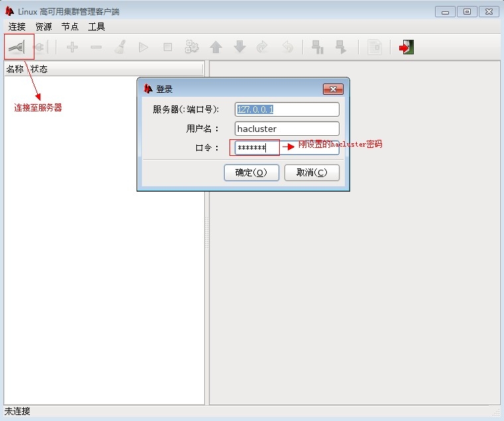Focus the username field containing hacluster
The height and width of the screenshot is (421, 504).
point(287,129)
